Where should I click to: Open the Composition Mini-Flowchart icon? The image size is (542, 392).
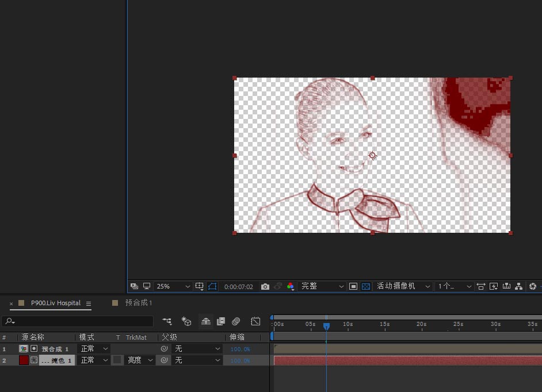coord(167,321)
